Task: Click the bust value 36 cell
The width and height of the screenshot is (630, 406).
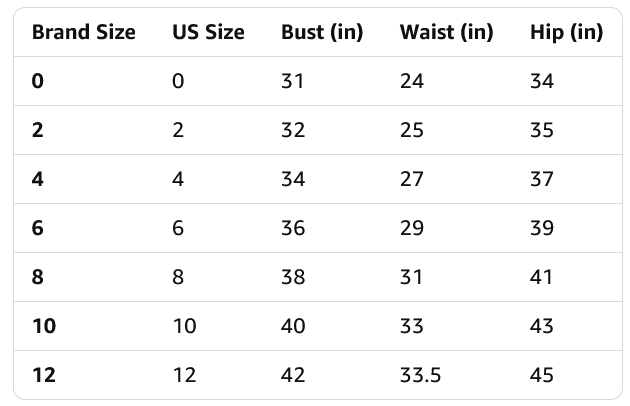Action: click(293, 228)
